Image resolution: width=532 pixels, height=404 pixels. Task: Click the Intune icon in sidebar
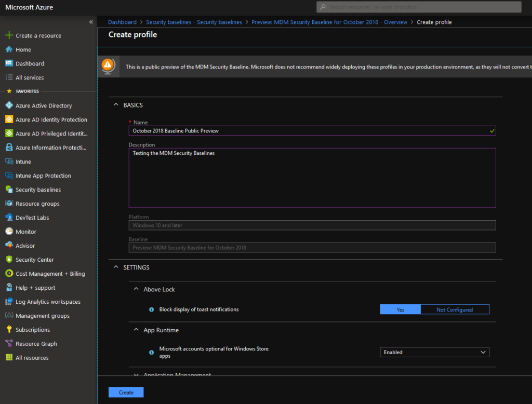click(x=9, y=161)
